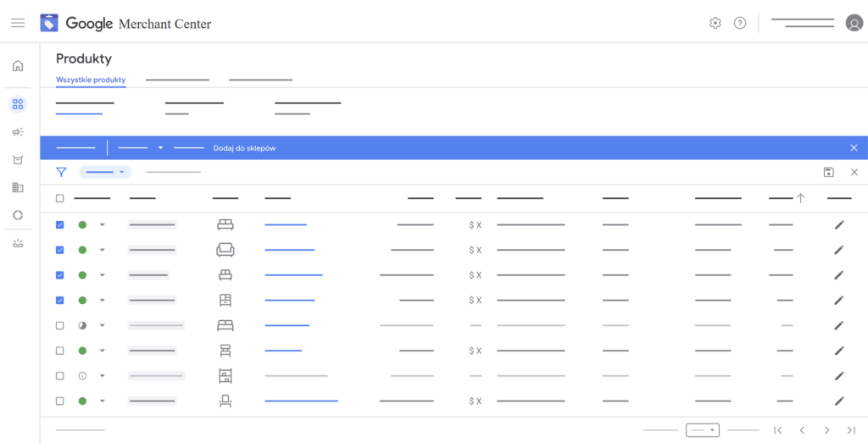Select the Wszystkie produkty tab
Screen dimensions: 868x448
point(91,80)
